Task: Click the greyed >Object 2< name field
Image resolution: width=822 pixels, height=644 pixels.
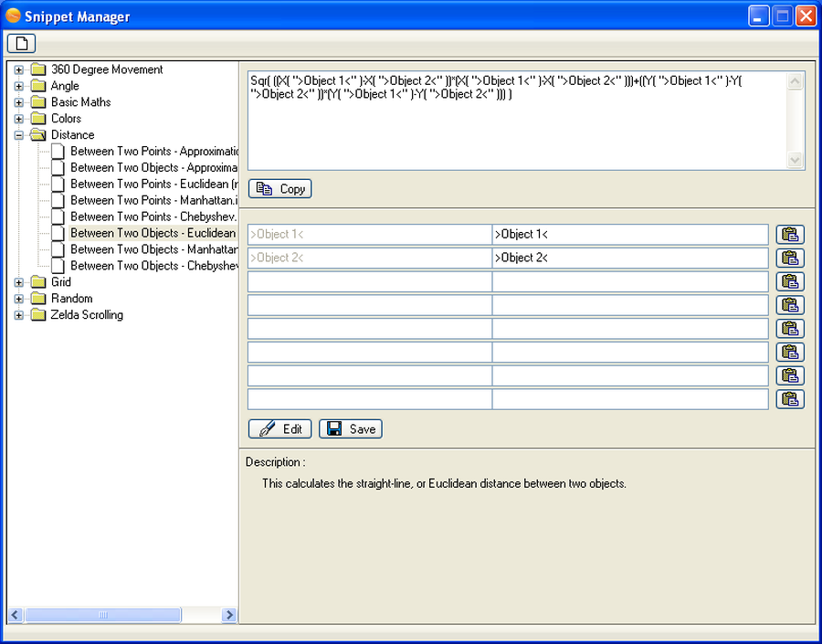Action: click(x=370, y=258)
